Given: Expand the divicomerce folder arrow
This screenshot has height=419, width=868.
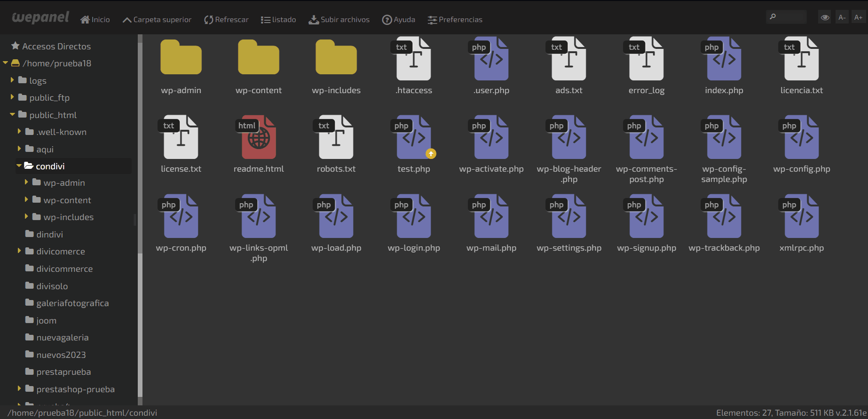Looking at the screenshot, I should (19, 251).
